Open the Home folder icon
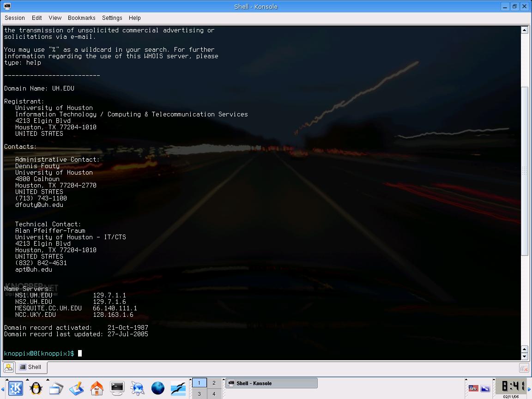532x399 pixels. coord(97,388)
